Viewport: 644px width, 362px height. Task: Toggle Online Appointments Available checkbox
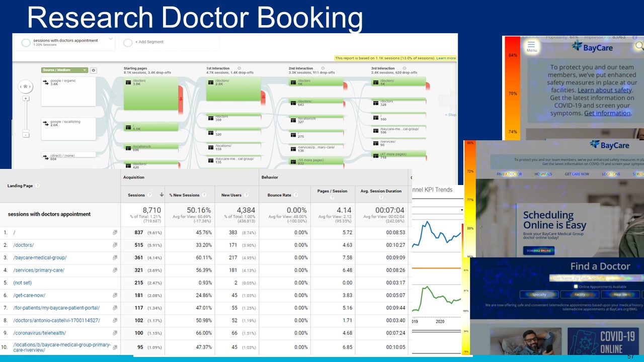pos(576,287)
